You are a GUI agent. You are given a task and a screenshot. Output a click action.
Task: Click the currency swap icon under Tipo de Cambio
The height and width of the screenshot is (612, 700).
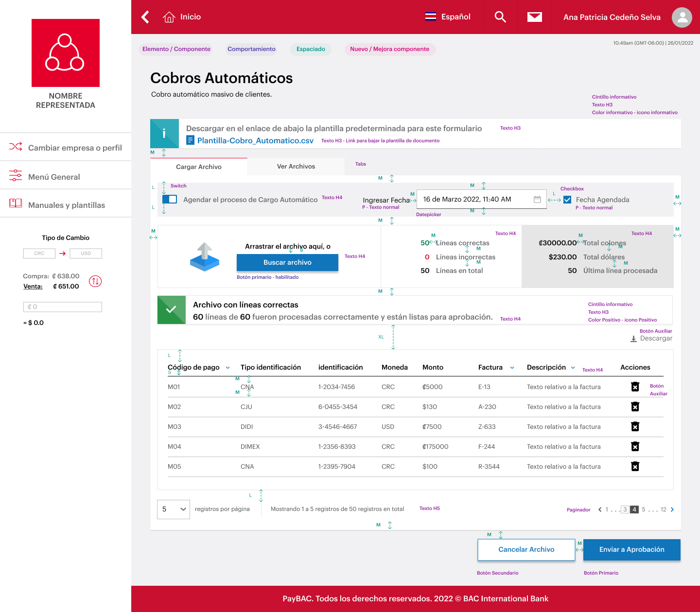(x=95, y=281)
